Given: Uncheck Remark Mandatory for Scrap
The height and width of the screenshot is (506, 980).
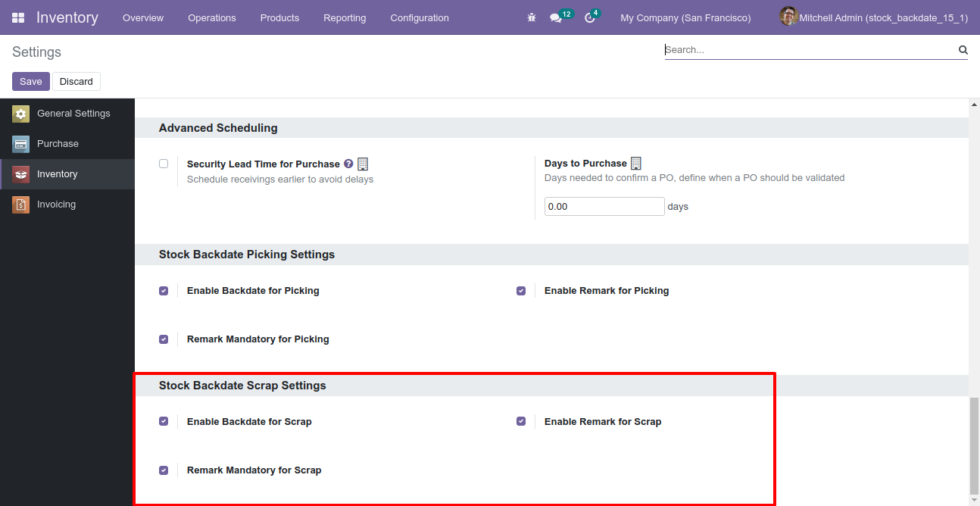Looking at the screenshot, I should click(164, 470).
